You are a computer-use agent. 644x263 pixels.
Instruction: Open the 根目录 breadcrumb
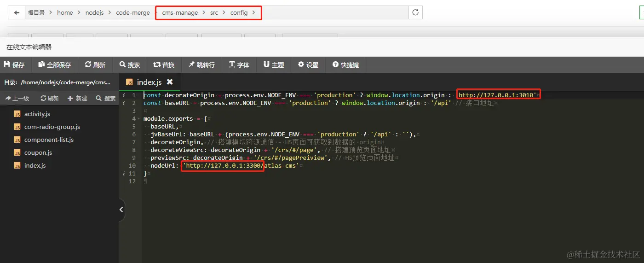(36, 12)
